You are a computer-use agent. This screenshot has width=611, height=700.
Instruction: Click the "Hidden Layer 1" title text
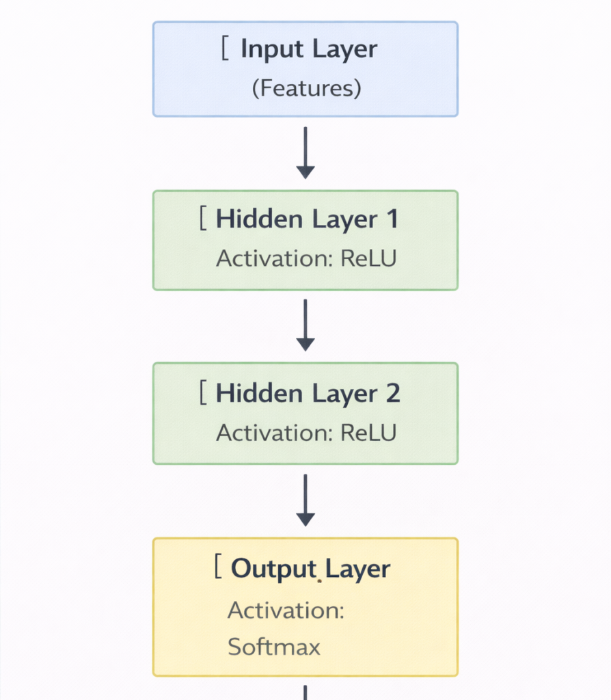307,219
